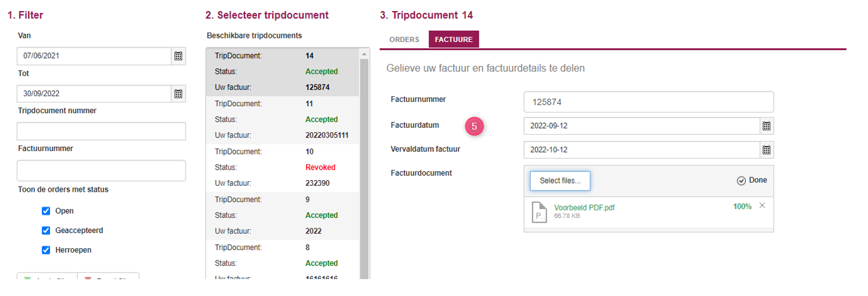
Task: Click the Done checkmark icon
Action: (741, 181)
